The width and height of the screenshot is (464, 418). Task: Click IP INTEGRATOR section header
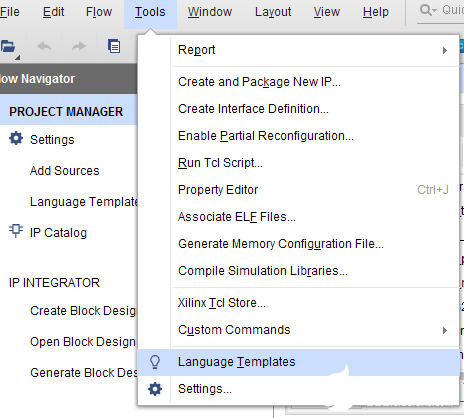[54, 283]
